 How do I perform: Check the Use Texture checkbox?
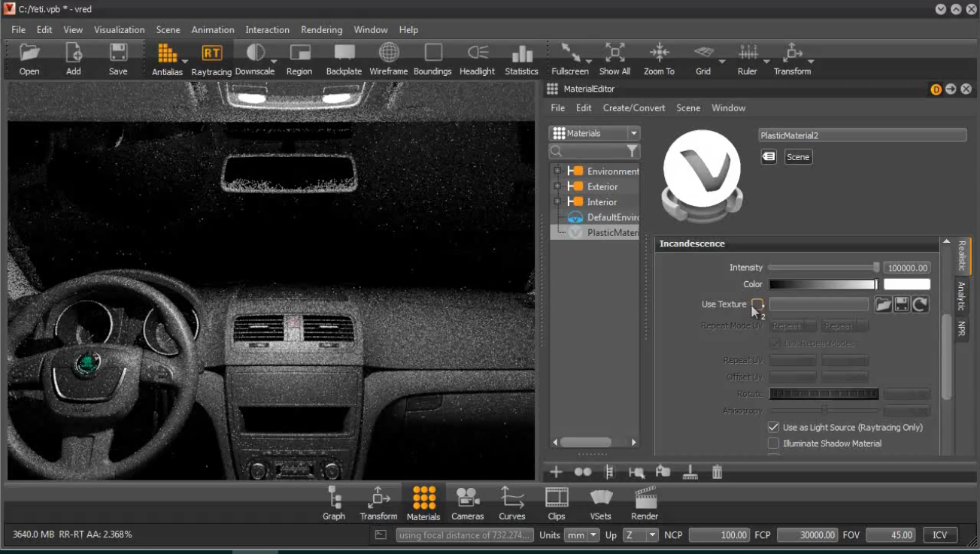click(757, 304)
